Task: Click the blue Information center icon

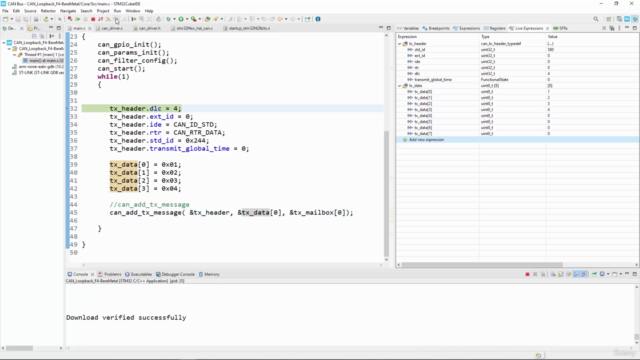Action: (318, 19)
